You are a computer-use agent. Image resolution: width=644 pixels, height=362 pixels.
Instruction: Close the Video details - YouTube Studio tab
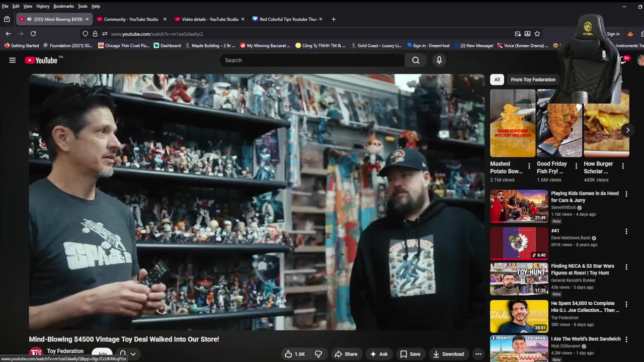tap(243, 19)
